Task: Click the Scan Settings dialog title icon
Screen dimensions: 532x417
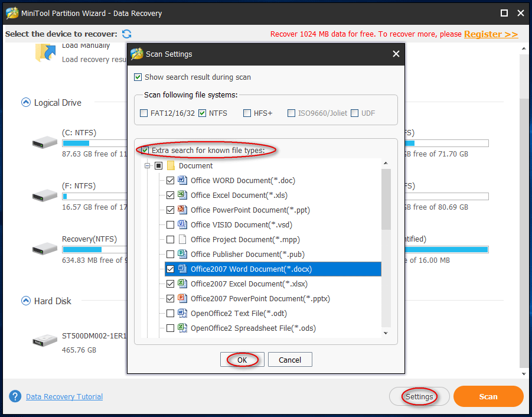Action: [137, 54]
